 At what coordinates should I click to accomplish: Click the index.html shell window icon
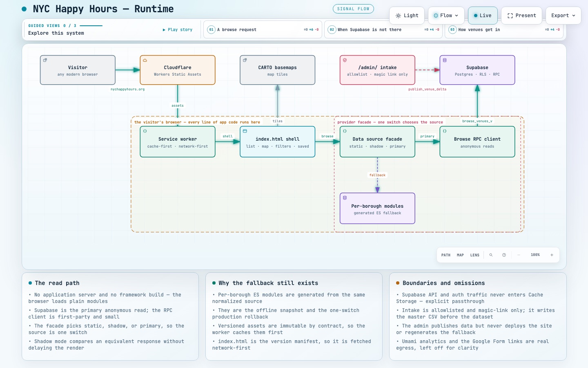click(x=245, y=131)
